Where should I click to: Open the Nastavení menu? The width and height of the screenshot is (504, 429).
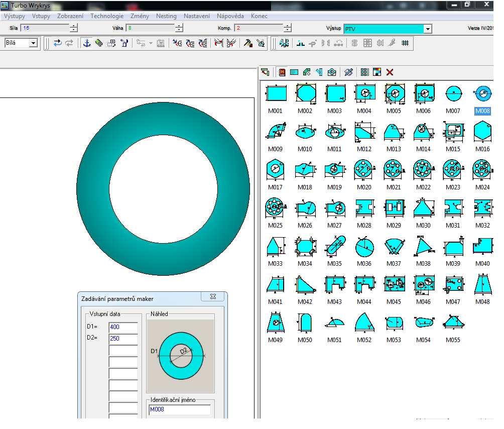(x=197, y=16)
